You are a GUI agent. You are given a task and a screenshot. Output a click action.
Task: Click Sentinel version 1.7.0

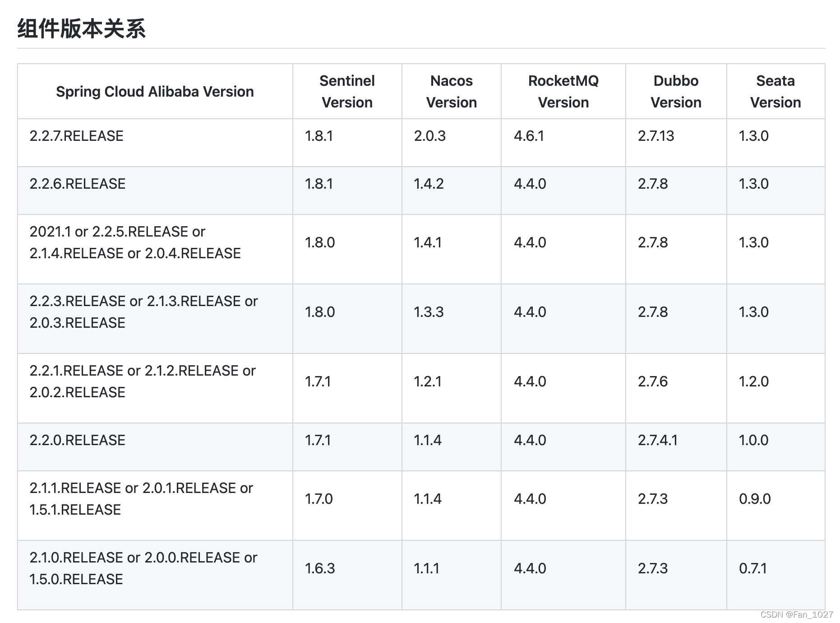[x=319, y=499]
